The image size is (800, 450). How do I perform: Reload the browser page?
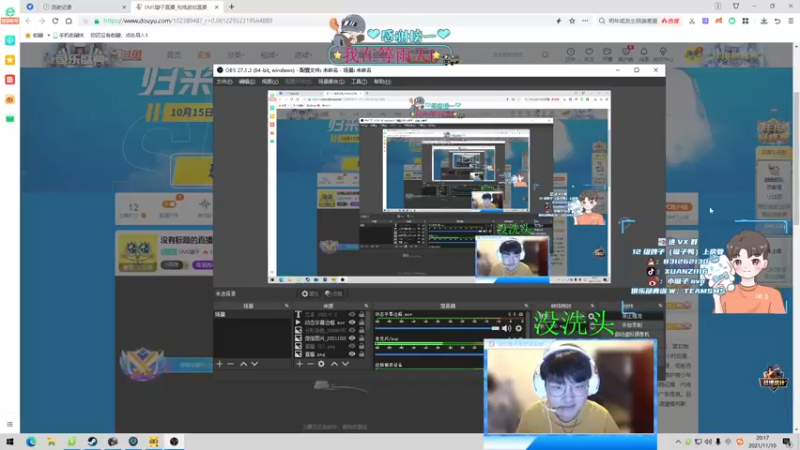55,21
